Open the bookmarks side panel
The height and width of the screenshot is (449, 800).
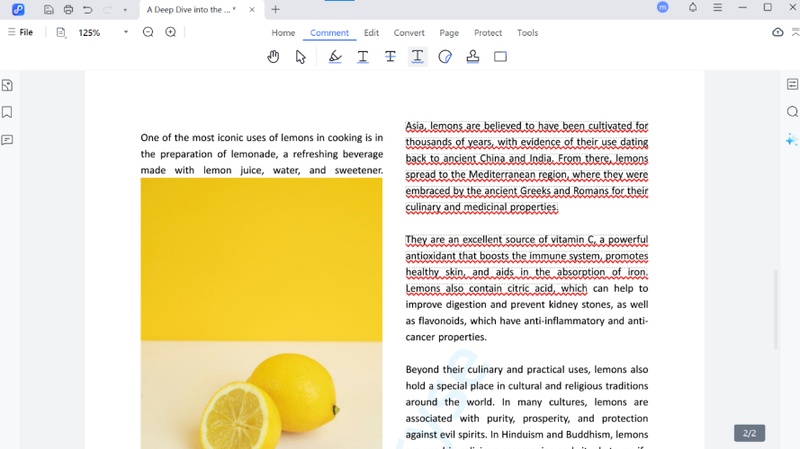[7, 112]
